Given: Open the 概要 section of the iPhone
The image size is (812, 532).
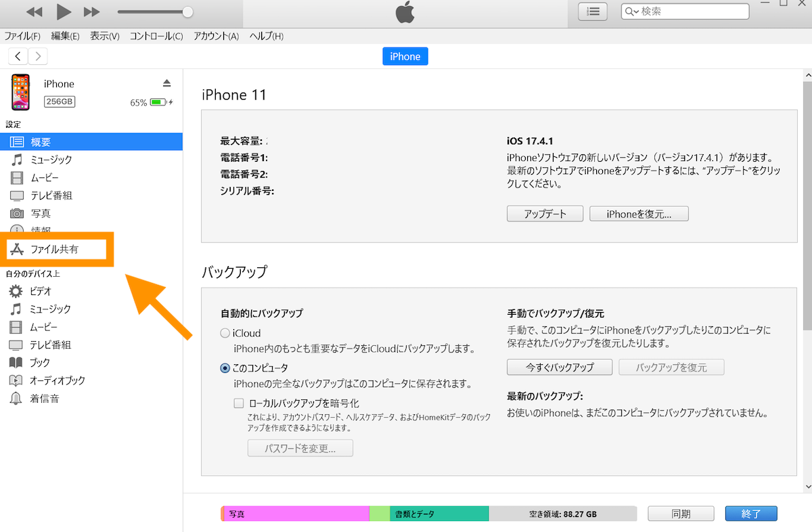Looking at the screenshot, I should [61, 141].
